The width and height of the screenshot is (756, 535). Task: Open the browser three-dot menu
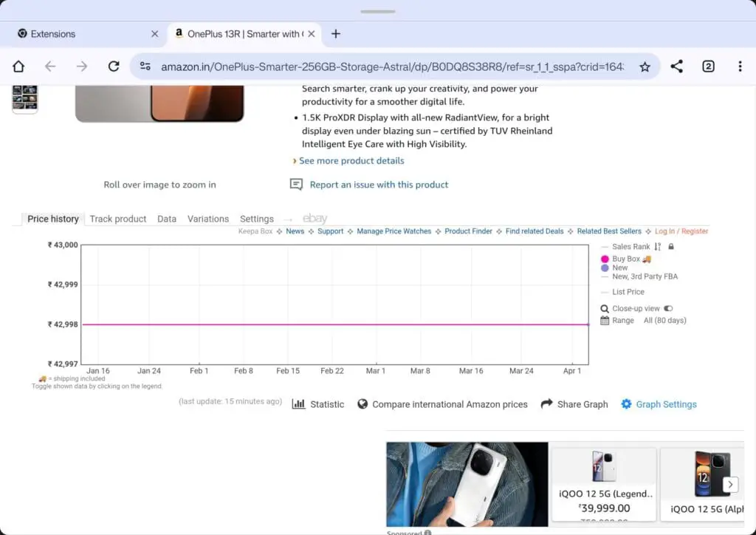(x=740, y=66)
